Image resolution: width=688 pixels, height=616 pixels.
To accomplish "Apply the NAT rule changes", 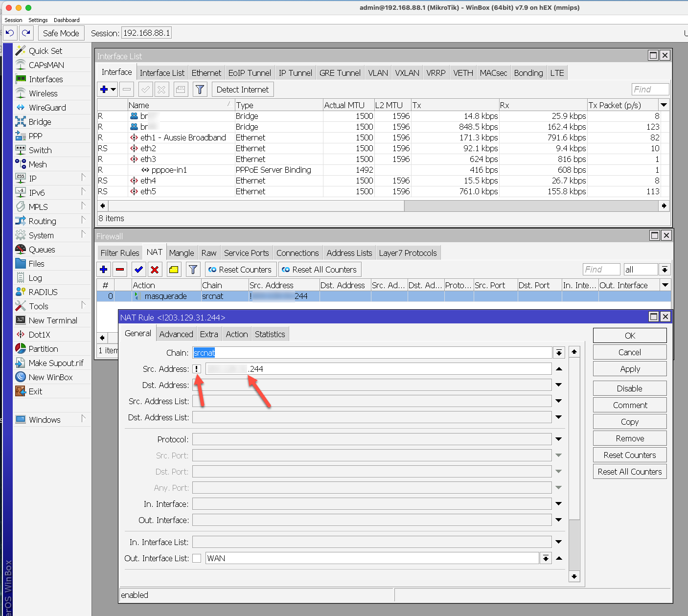I will click(x=629, y=368).
